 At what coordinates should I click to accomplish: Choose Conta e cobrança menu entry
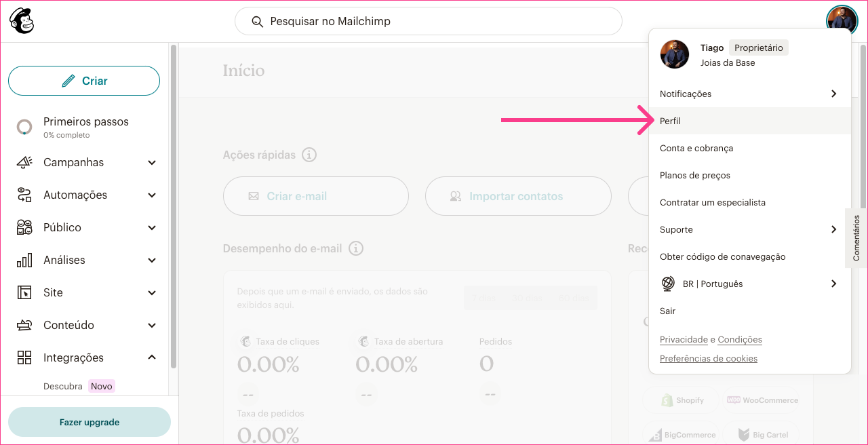(x=750, y=148)
